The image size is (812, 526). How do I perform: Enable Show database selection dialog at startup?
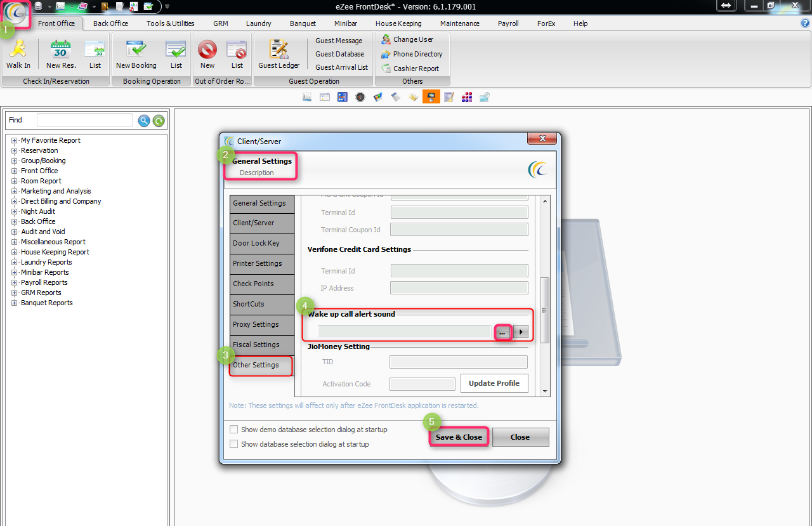pos(234,444)
